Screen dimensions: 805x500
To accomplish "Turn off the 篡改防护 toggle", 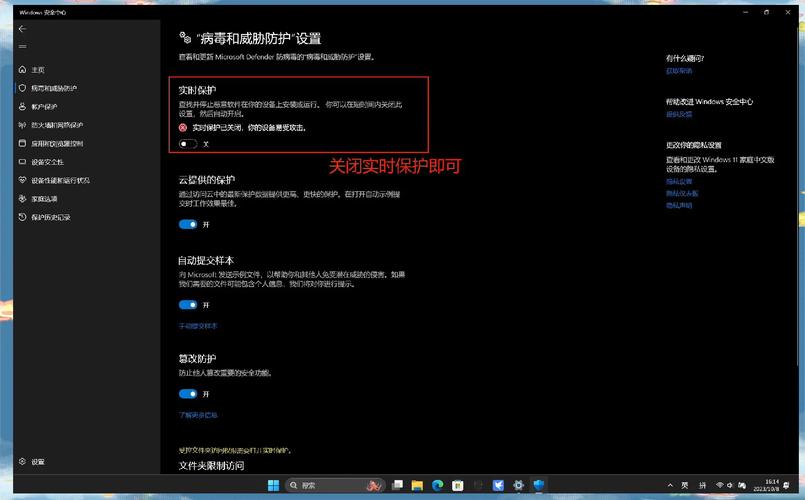I will point(188,394).
